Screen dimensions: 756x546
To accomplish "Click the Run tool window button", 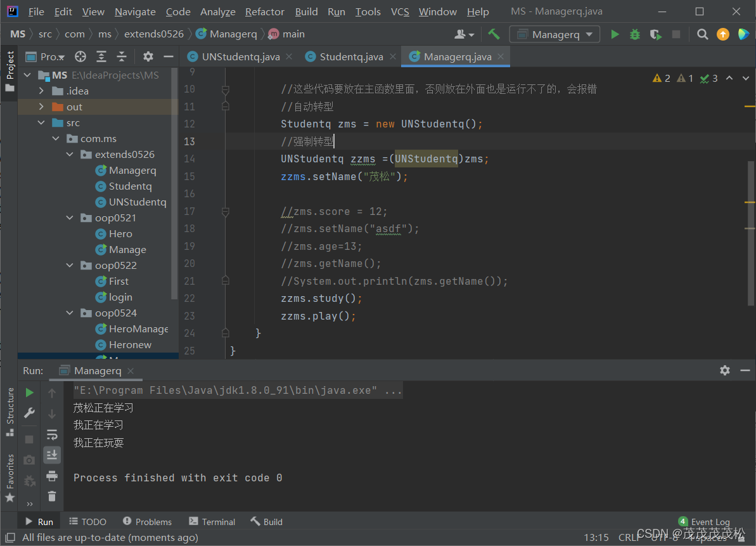I will pos(39,521).
